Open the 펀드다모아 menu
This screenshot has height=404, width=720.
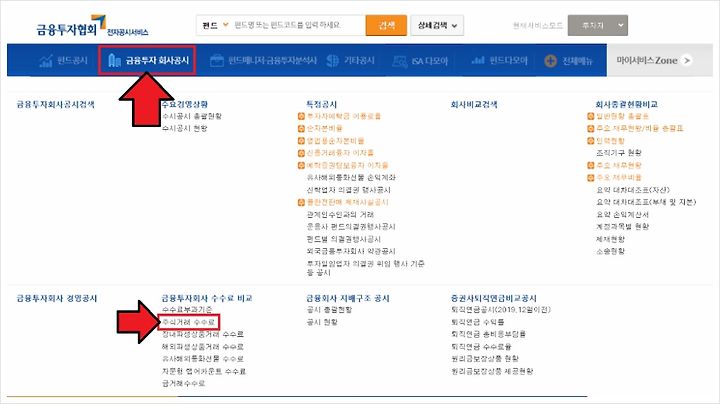508,60
